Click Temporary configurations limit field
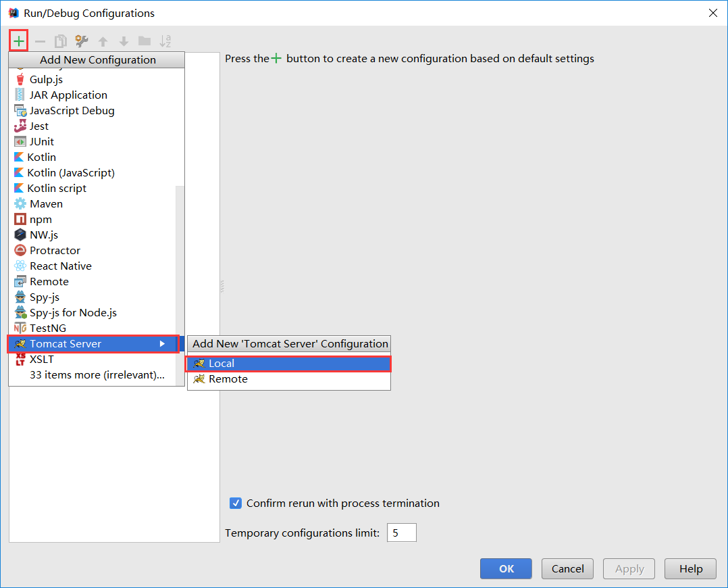Screen dimensions: 728x588 coord(402,533)
